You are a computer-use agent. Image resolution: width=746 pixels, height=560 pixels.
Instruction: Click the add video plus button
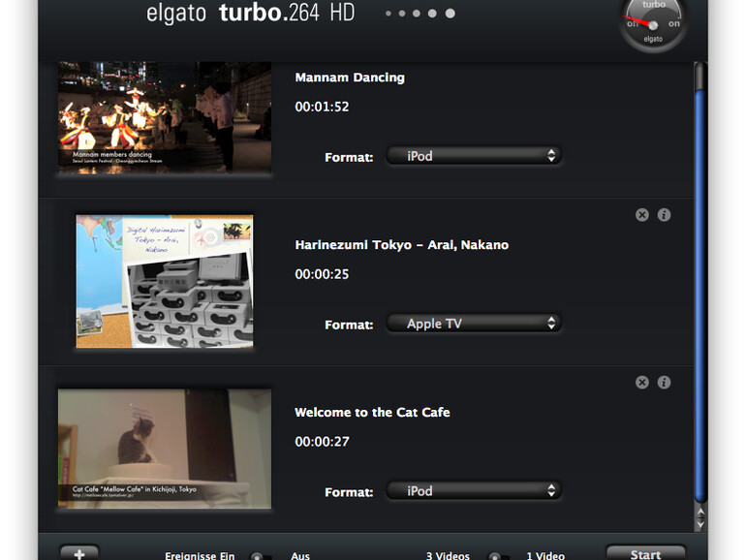tap(79, 553)
